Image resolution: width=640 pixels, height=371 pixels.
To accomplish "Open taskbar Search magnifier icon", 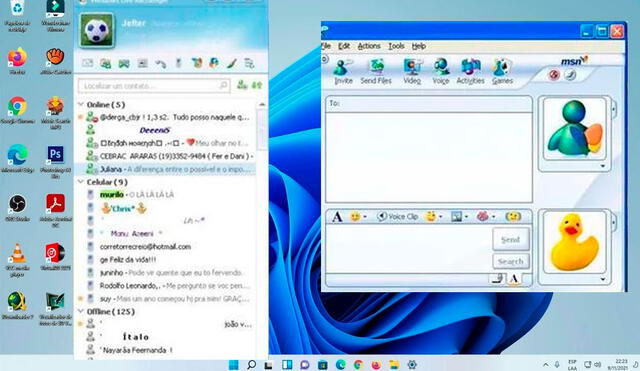I will [x=251, y=364].
